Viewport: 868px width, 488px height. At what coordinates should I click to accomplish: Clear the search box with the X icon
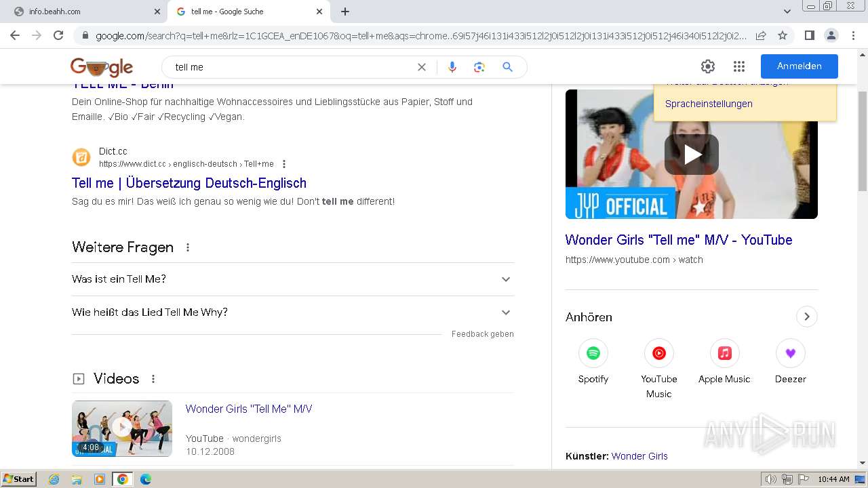point(422,67)
